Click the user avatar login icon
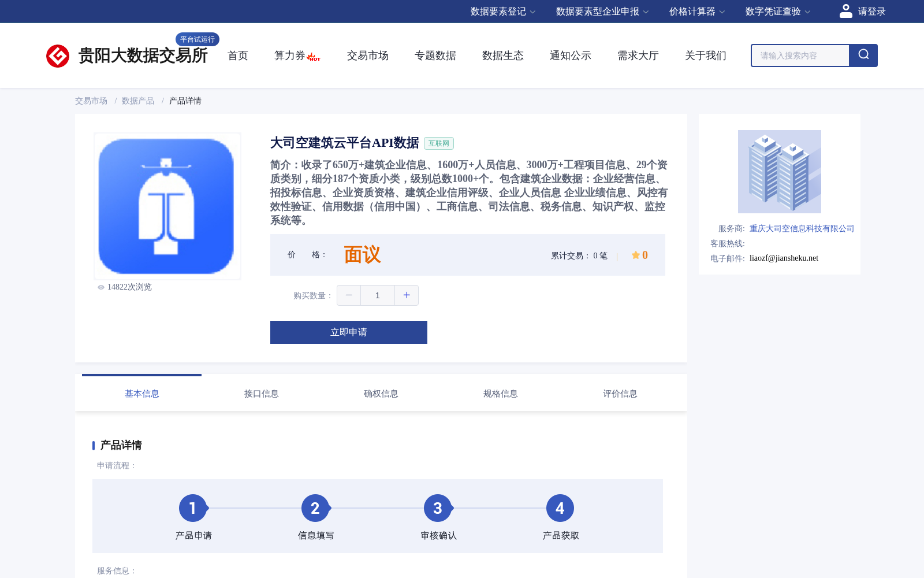924x578 pixels. [845, 11]
